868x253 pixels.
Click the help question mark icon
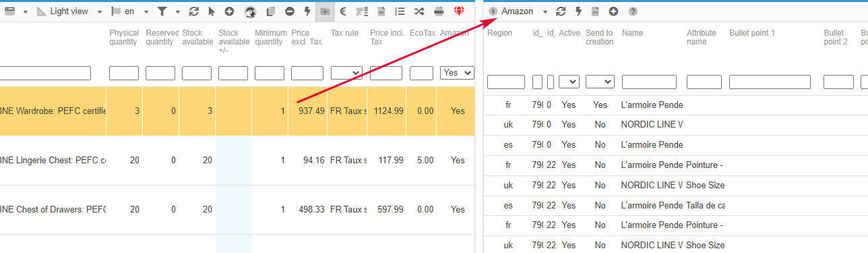(633, 11)
